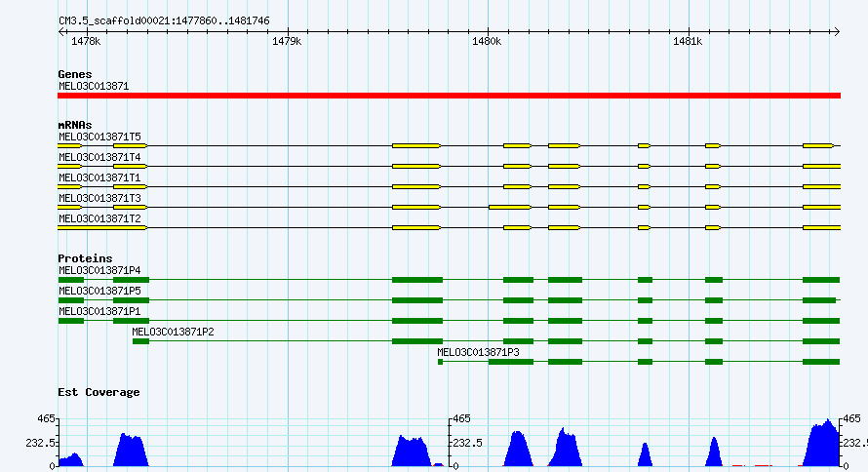The image size is (868, 472).
Task: Click P5 protein's last green exon block
Action: [x=819, y=300]
